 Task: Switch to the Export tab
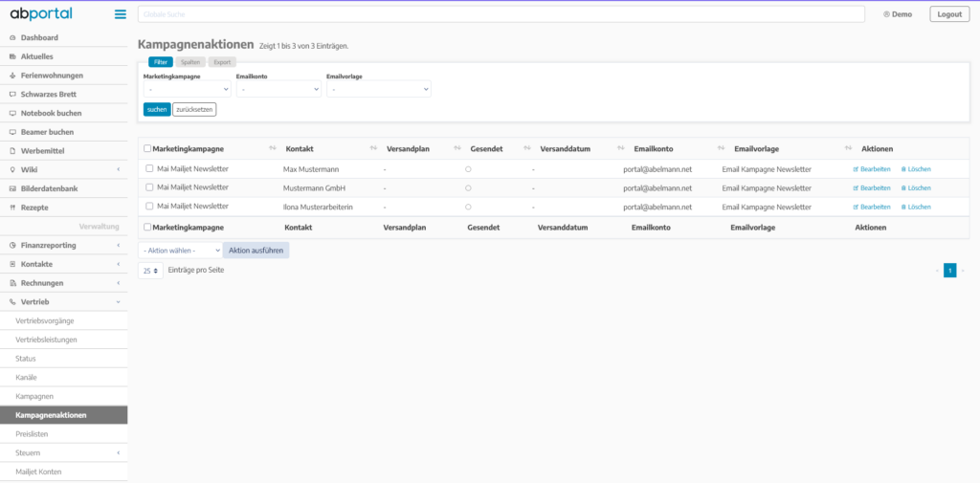221,62
